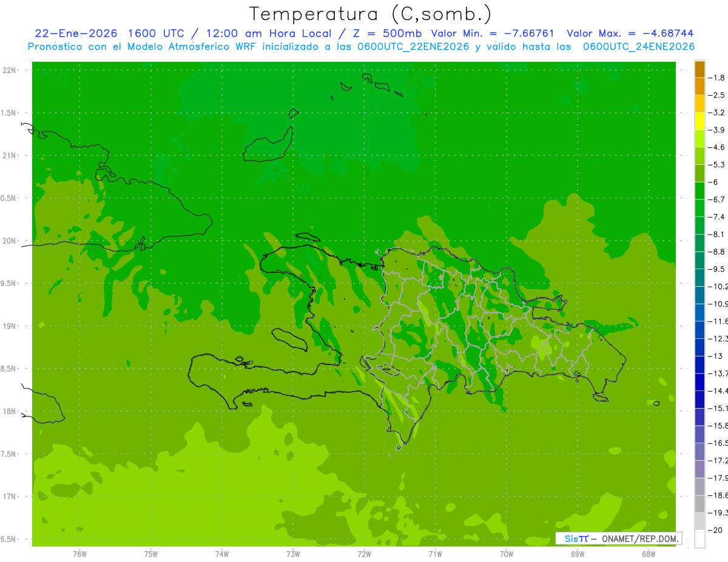Click the white swatch below -20 on color scale
This screenshot has height=562, width=728.
(x=699, y=538)
